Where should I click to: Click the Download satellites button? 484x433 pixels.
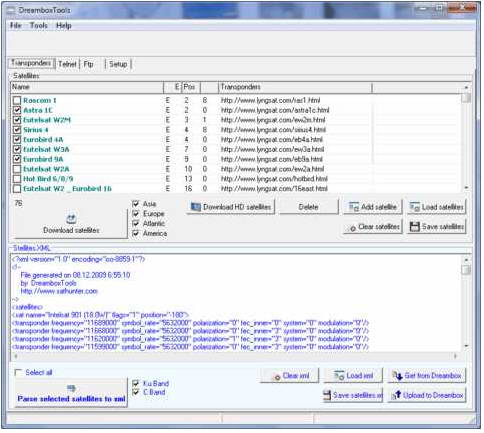click(x=71, y=223)
